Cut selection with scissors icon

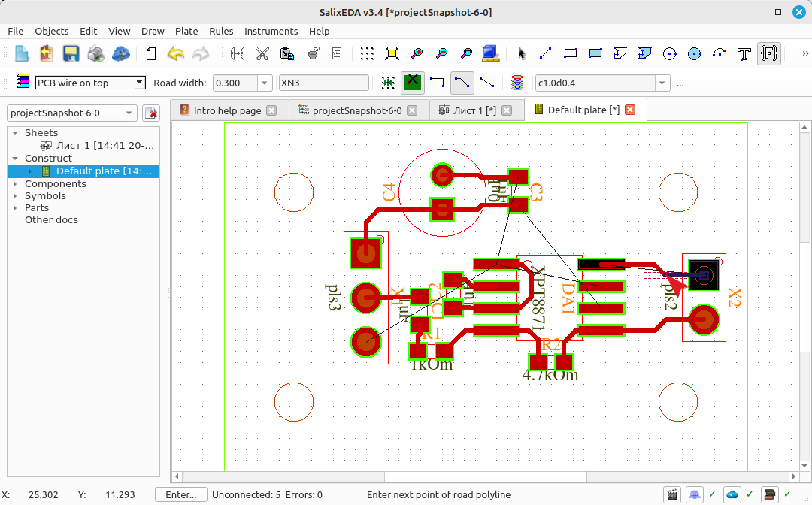point(262,53)
